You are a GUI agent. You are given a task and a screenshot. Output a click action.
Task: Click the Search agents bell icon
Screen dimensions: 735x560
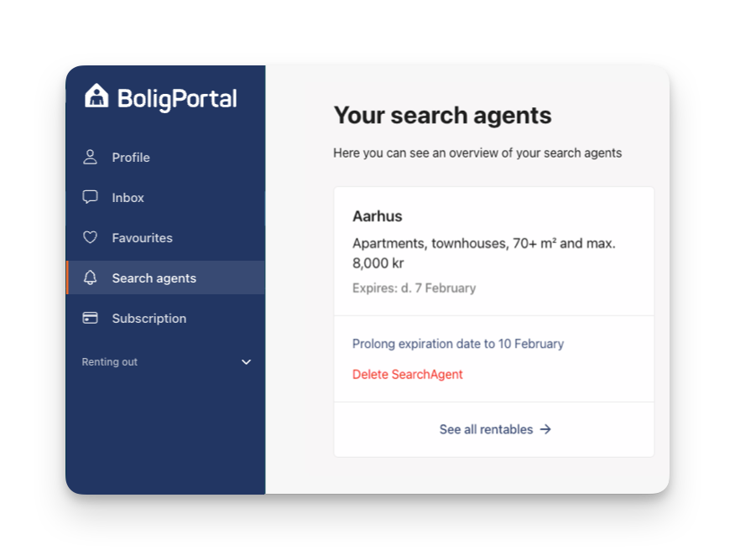[90, 277]
